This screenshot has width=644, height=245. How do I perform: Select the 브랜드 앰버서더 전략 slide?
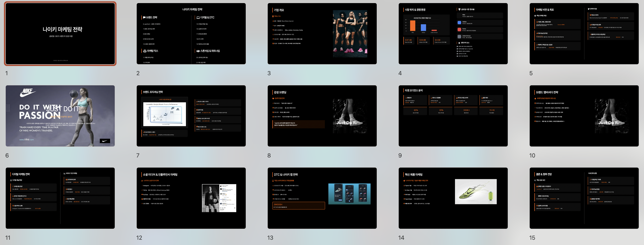tap(584, 116)
